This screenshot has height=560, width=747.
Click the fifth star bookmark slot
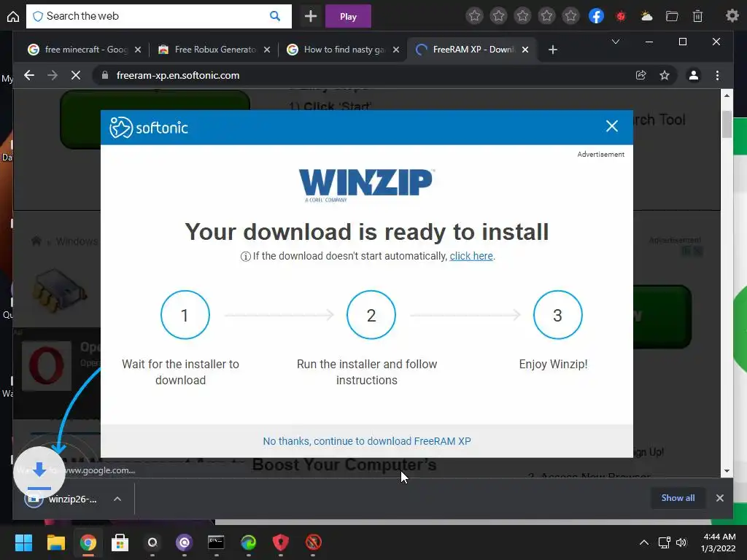(x=570, y=16)
